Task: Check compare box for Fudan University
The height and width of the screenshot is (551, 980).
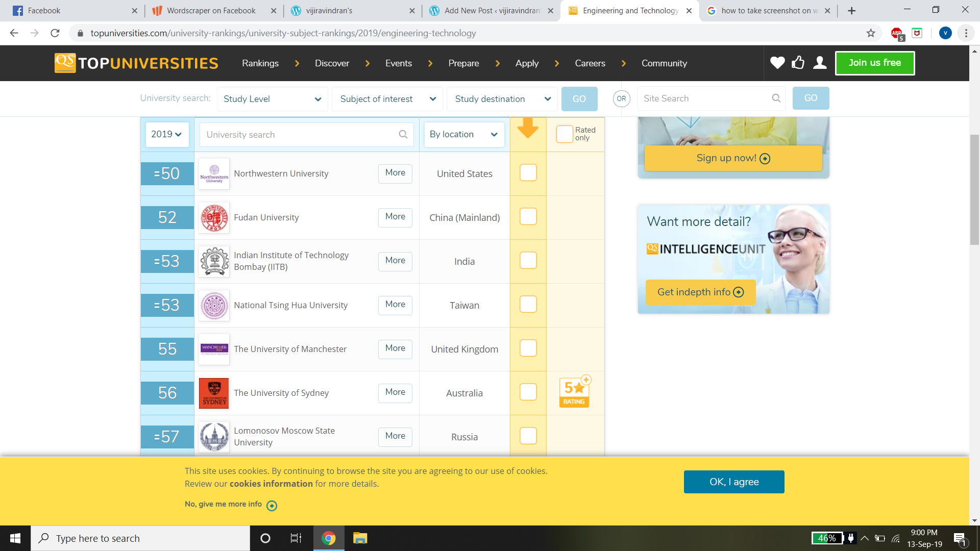Action: click(528, 217)
